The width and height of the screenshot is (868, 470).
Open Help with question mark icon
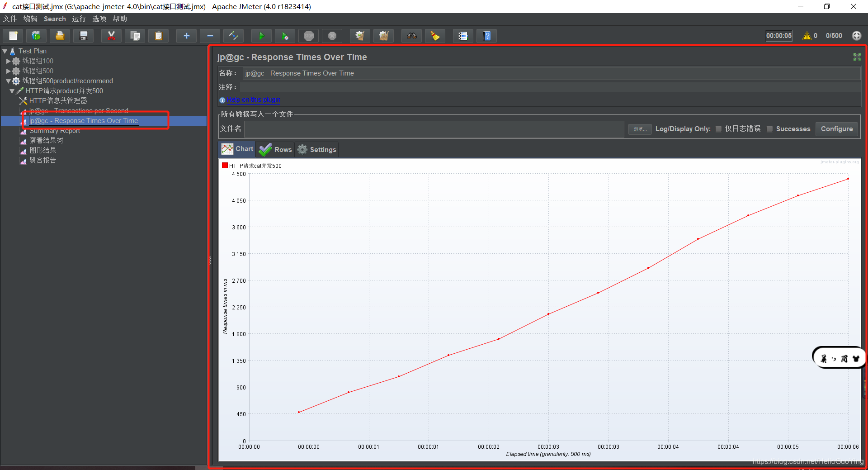click(486, 36)
